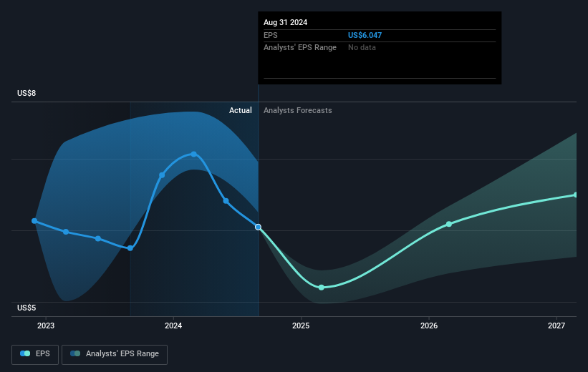588x372 pixels.
Task: Click the second EPS point in early 2023
Action: (x=66, y=232)
